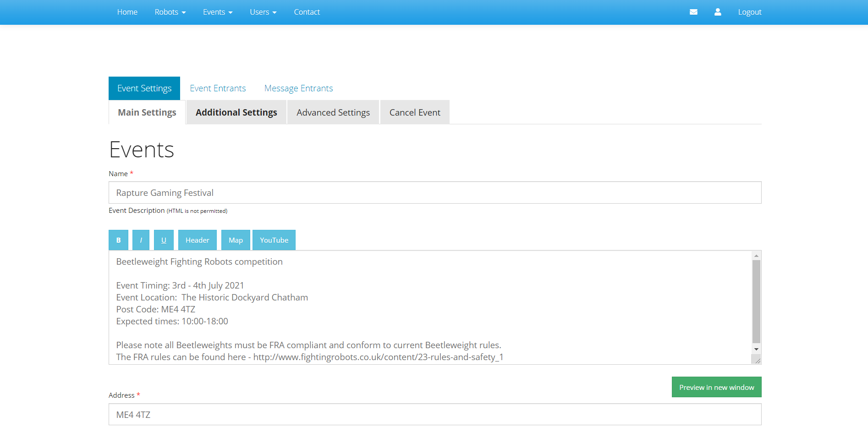This screenshot has height=428, width=868.
Task: Log out via Logout link
Action: coord(749,12)
